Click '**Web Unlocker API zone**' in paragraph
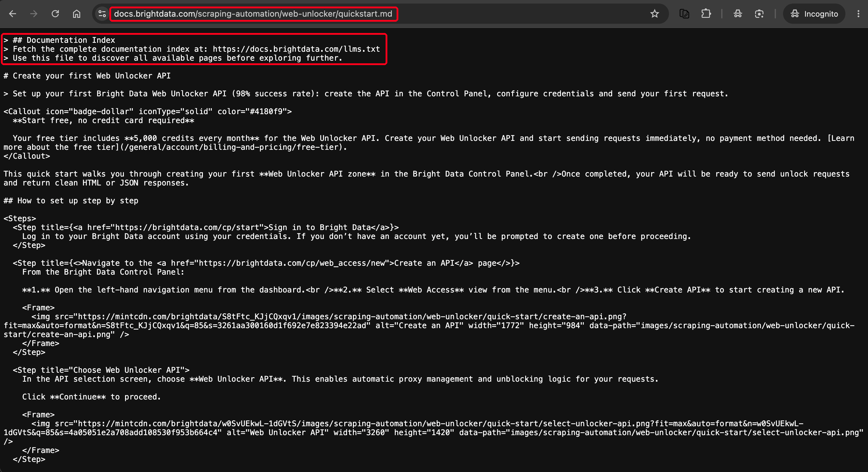868x472 pixels. tap(318, 174)
